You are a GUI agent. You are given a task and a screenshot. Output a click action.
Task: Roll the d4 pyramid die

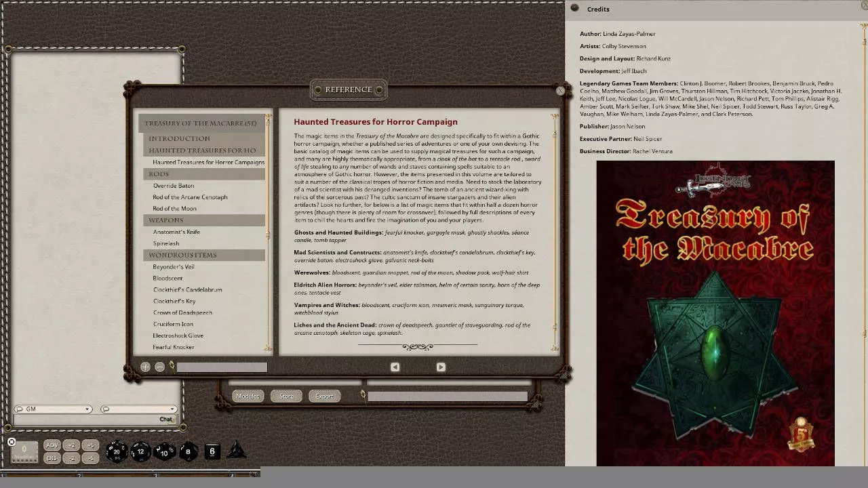coord(236,450)
